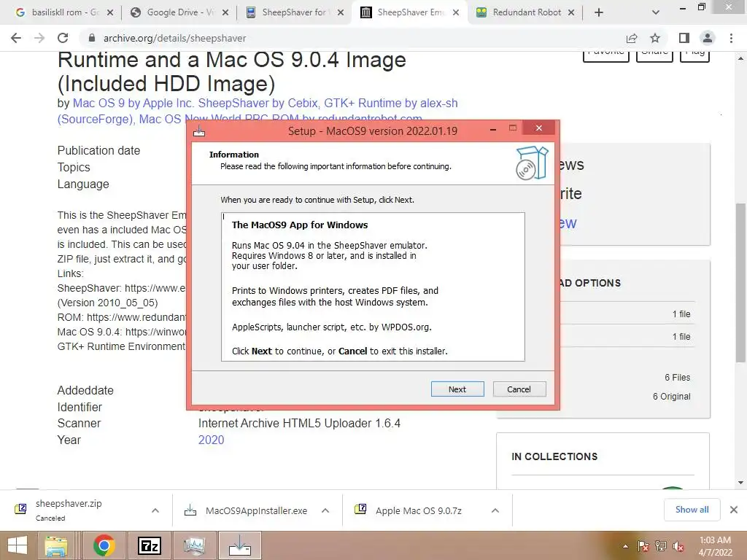This screenshot has width=747, height=560.
Task: Close the basiliskII rom tab
Action: 110,12
